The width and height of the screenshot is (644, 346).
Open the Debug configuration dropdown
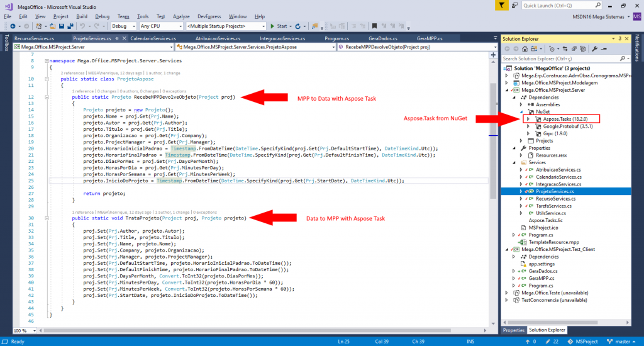[x=123, y=26]
